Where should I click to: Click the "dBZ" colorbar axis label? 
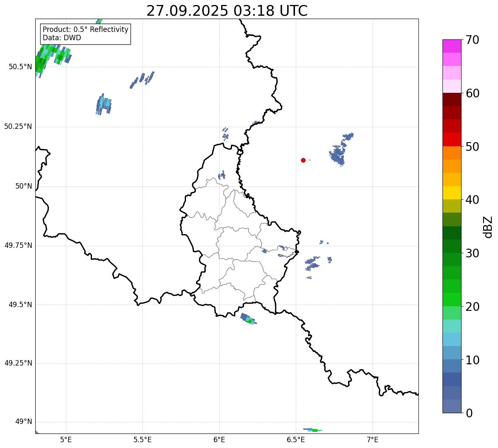(x=488, y=227)
